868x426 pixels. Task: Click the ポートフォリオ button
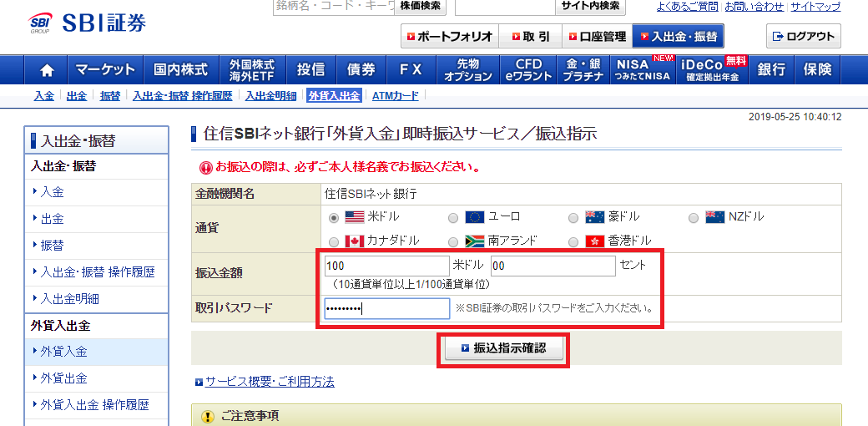pyautogui.click(x=450, y=37)
